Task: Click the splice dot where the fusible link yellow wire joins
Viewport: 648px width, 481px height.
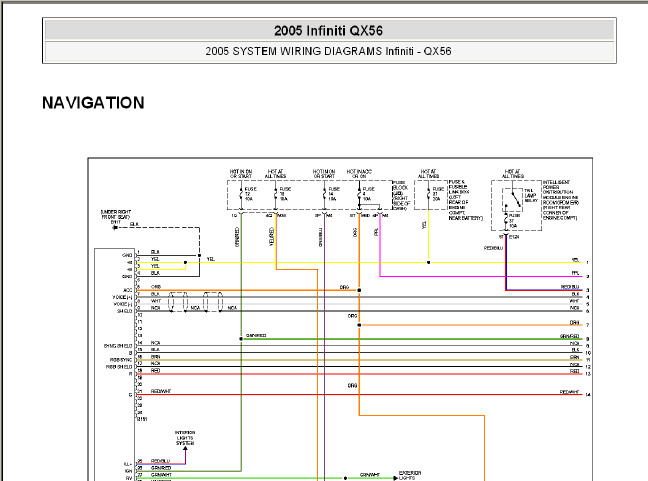Action: 429,262
